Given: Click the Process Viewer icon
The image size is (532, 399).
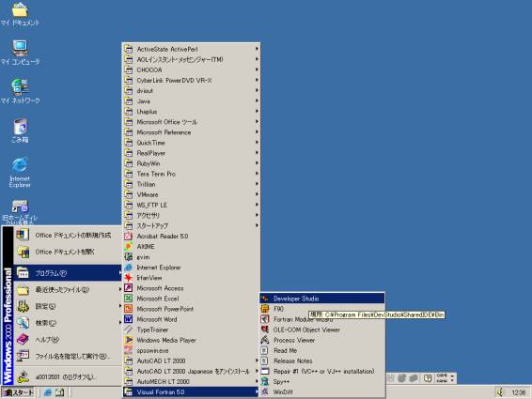Looking at the screenshot, I should point(265,340).
